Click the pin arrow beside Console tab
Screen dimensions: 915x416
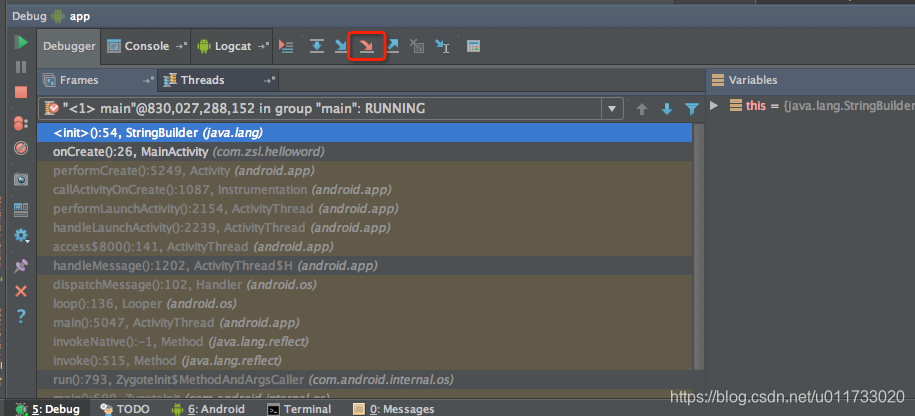tap(181, 47)
